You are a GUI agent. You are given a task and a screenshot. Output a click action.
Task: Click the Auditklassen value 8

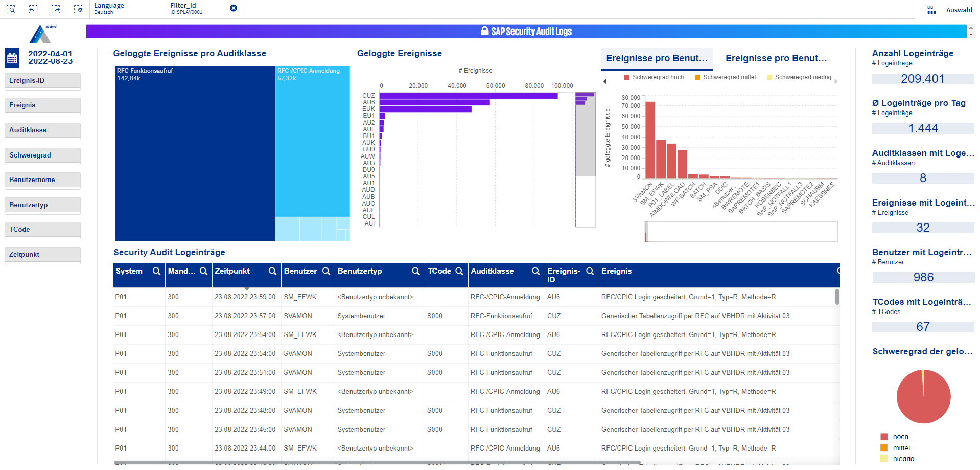pos(923,178)
